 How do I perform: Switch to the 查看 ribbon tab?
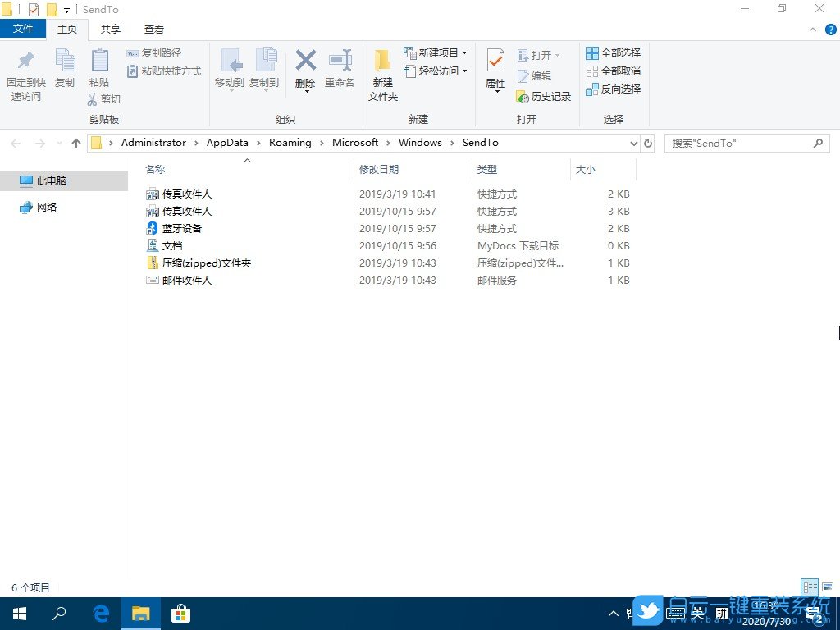[153, 29]
